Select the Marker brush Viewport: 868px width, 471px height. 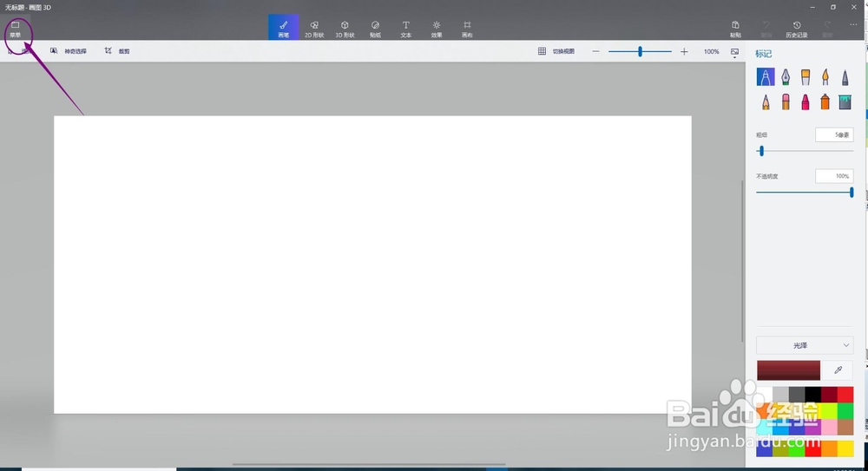tap(766, 76)
